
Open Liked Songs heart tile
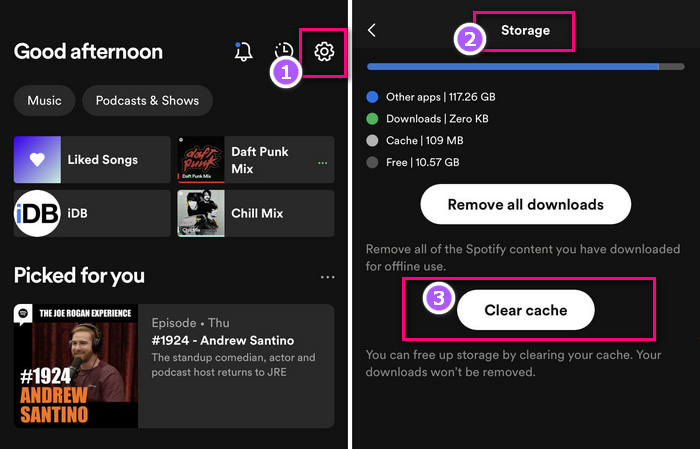(37, 160)
